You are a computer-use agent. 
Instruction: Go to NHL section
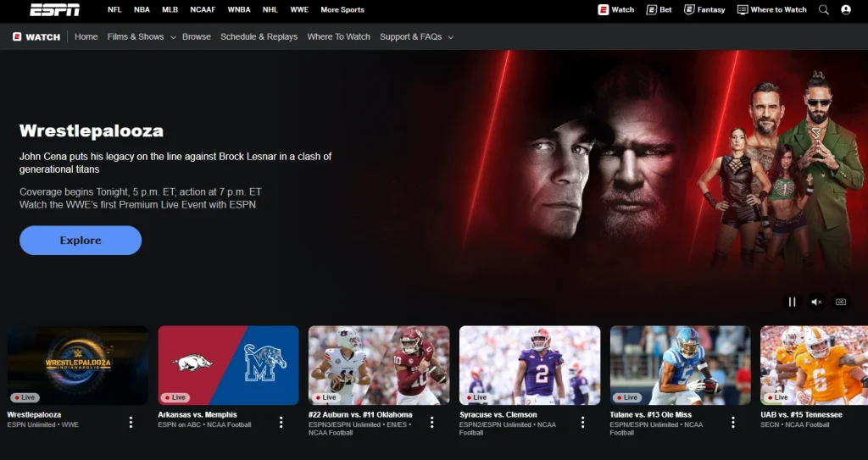pyautogui.click(x=270, y=9)
